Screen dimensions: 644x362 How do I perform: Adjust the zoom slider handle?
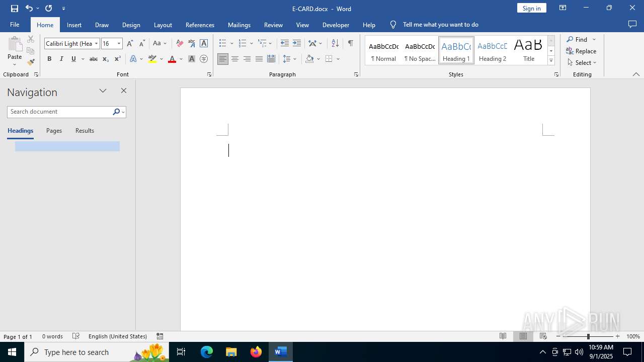(x=588, y=336)
